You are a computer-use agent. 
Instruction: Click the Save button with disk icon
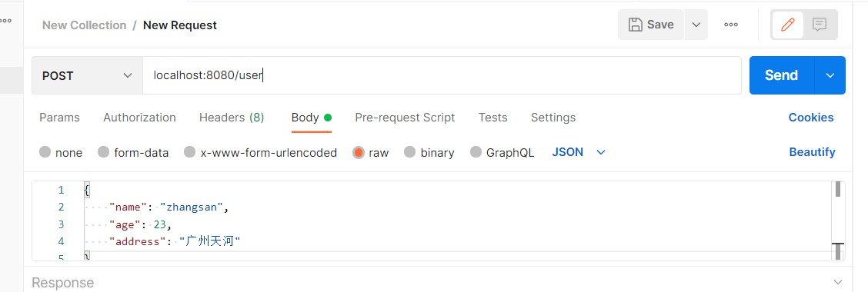[x=651, y=25]
